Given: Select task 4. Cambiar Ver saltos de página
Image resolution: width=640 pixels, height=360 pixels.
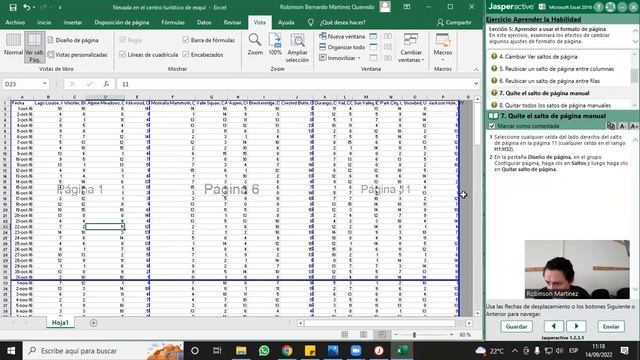Looking at the screenshot, I should pos(538,57).
